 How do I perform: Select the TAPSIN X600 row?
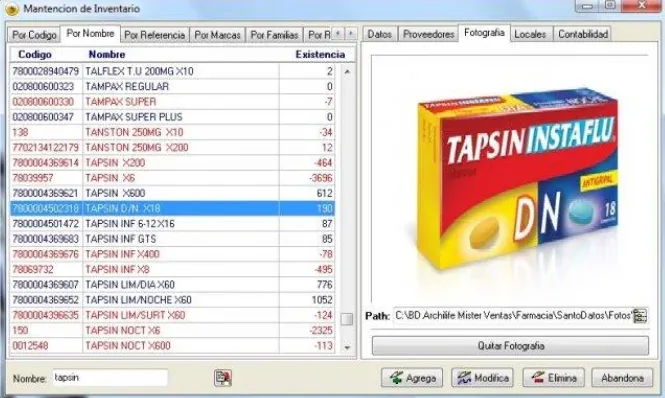tap(172, 193)
